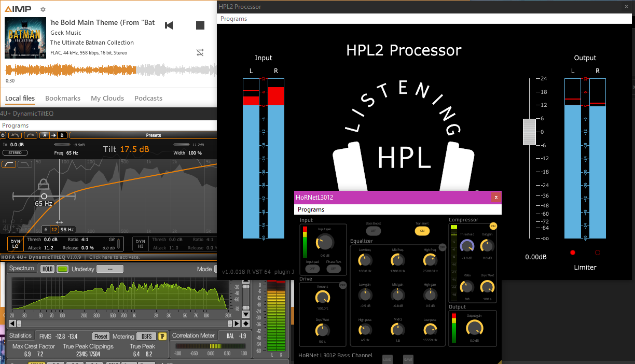Toggle the Equalizer section OFF button
Image resolution: width=635 pixels, height=364 pixels.
[x=442, y=247]
